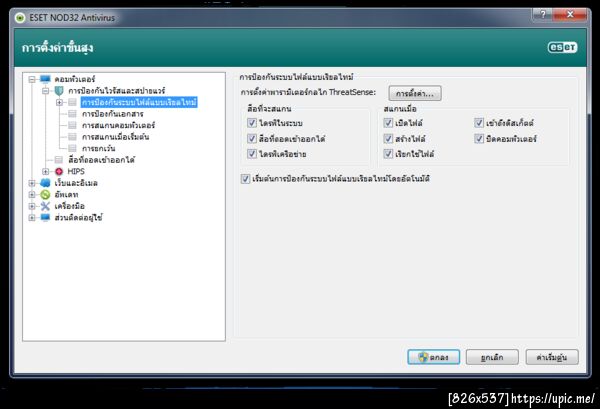Click the ESET NOD32 Antivirus window title text

[72, 18]
